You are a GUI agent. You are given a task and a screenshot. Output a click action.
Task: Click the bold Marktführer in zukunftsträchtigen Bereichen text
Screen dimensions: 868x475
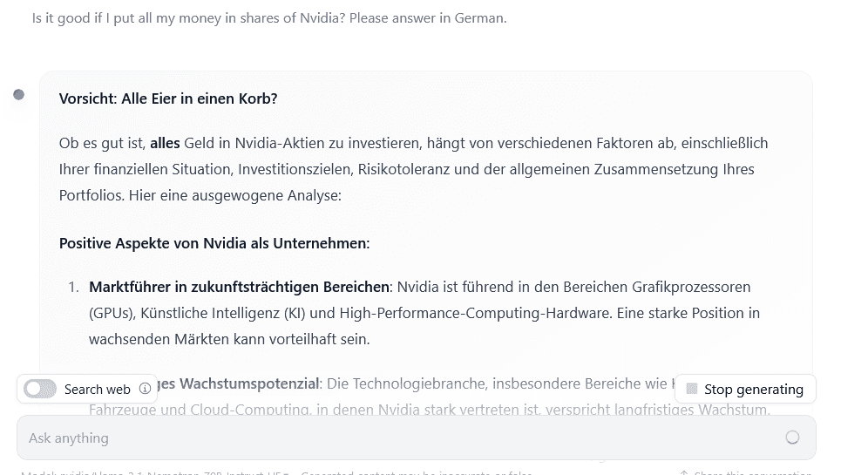click(x=239, y=288)
